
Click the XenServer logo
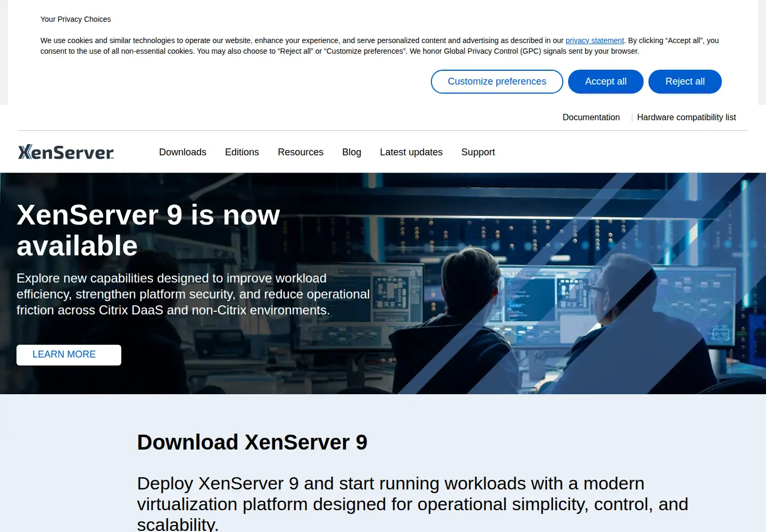point(66,152)
